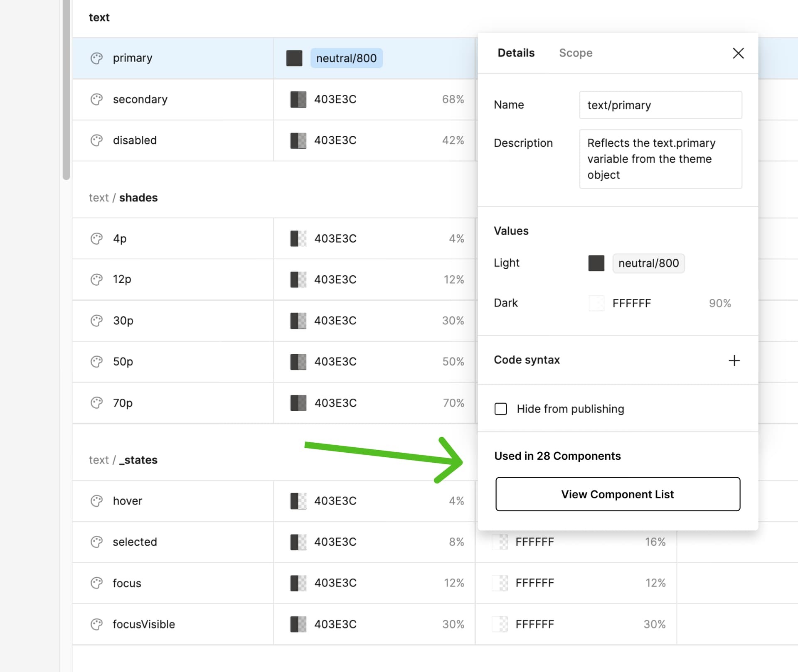
Task: Click the 403E3C hex in 50p row
Action: [x=335, y=361]
